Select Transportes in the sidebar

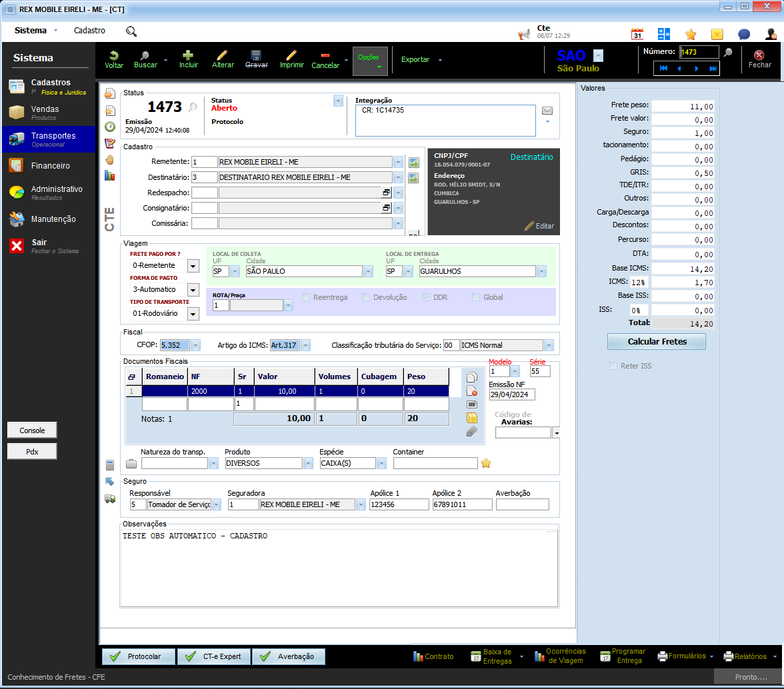tap(49, 139)
